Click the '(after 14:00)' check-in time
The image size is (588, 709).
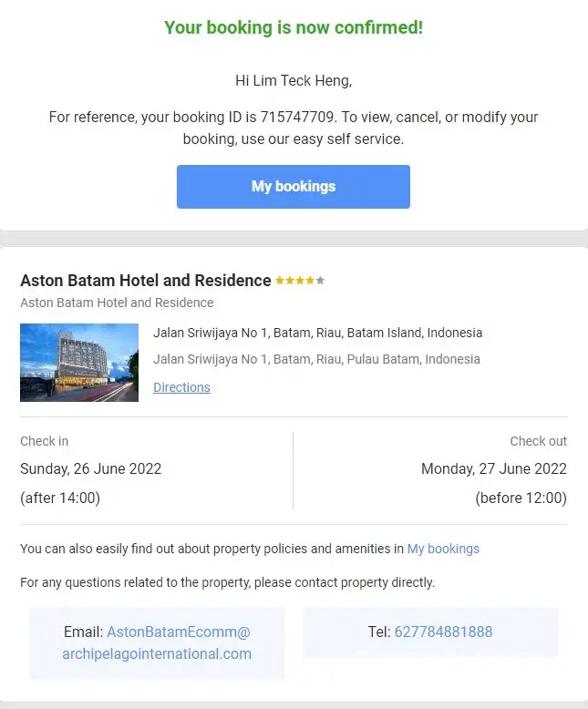pyautogui.click(x=60, y=498)
